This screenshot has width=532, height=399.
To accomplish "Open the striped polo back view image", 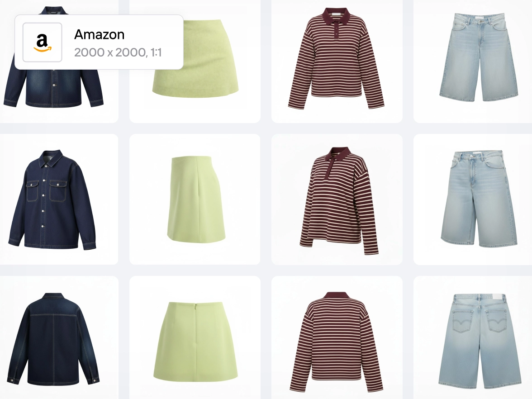I will [337, 337].
